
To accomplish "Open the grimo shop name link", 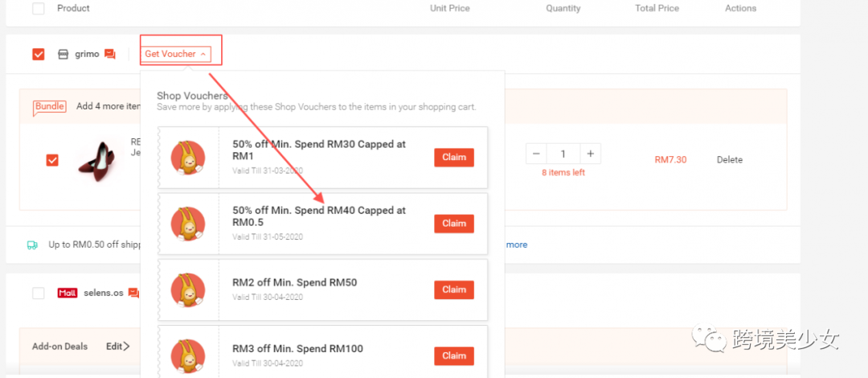I will pos(87,54).
